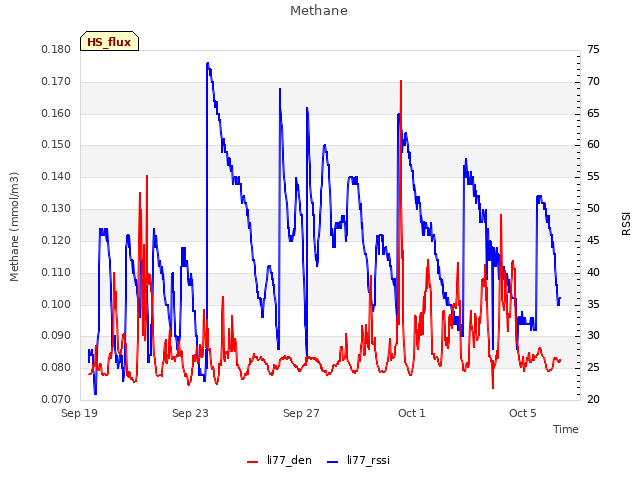
Task: Toggle the li77_den legend entry
Action: pyautogui.click(x=279, y=460)
